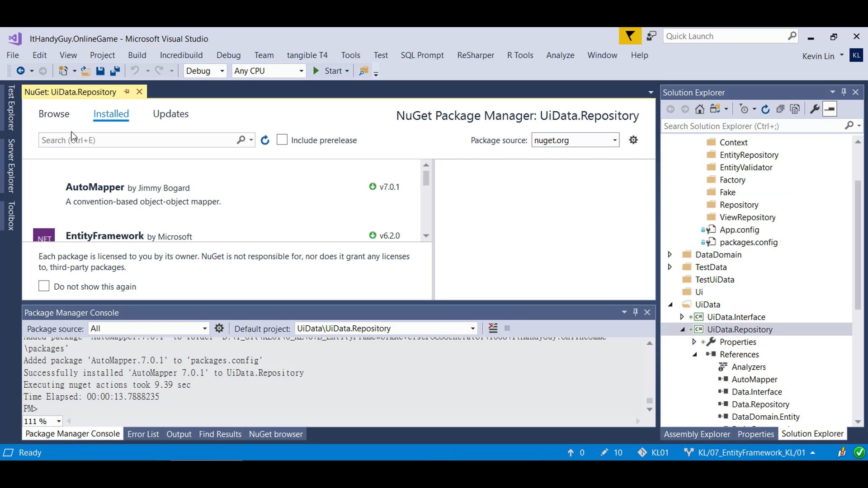The height and width of the screenshot is (488, 868).
Task: Open NuGet package source settings gear
Action: click(x=633, y=140)
